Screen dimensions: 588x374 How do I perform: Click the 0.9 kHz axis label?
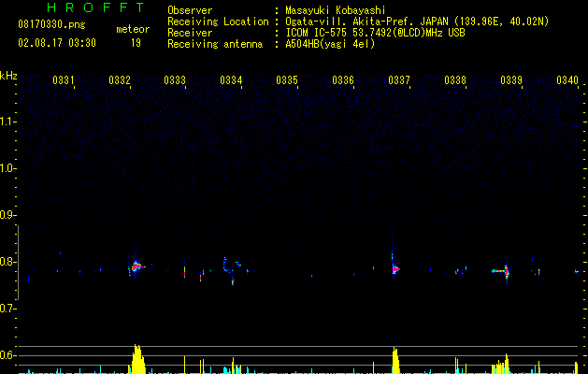(x=7, y=215)
